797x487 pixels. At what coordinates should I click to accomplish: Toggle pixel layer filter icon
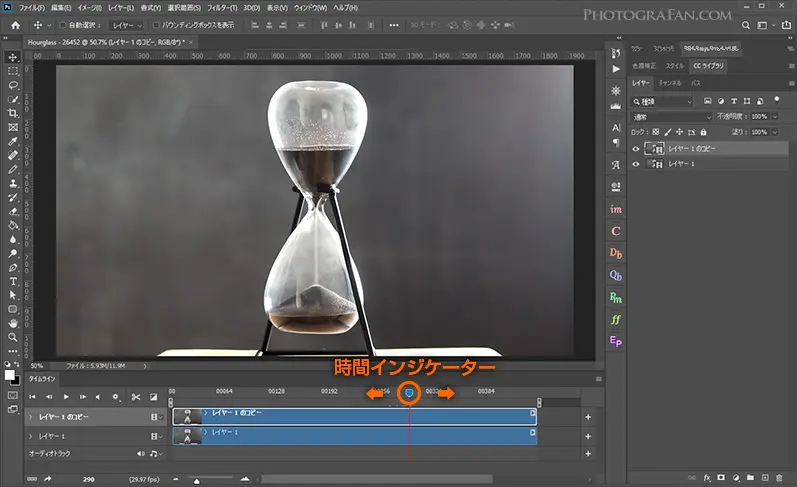click(x=708, y=101)
